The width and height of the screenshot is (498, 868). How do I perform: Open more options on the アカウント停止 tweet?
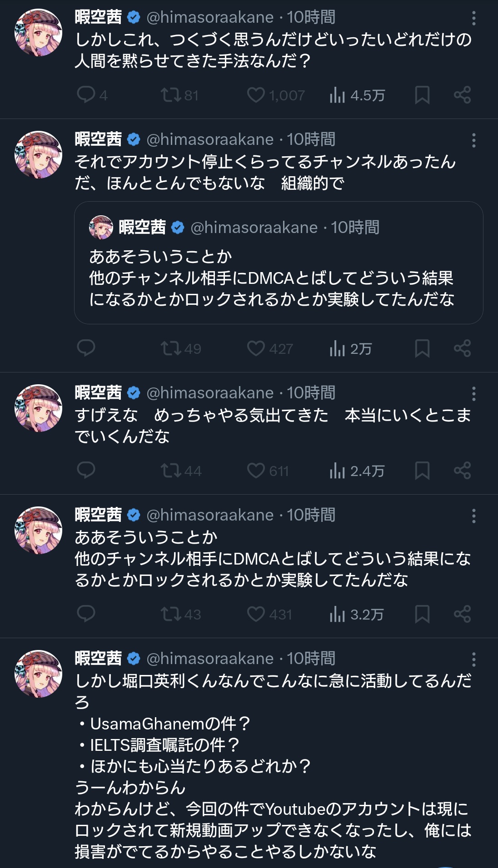click(473, 140)
